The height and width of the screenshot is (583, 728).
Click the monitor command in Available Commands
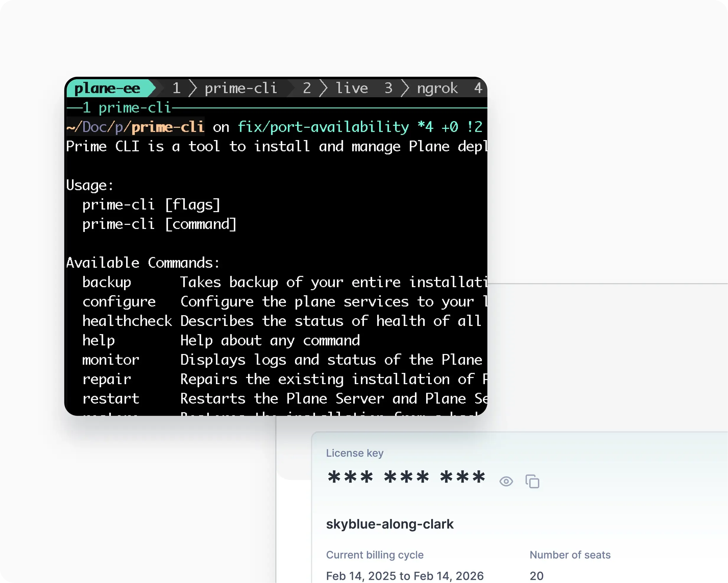(x=110, y=359)
